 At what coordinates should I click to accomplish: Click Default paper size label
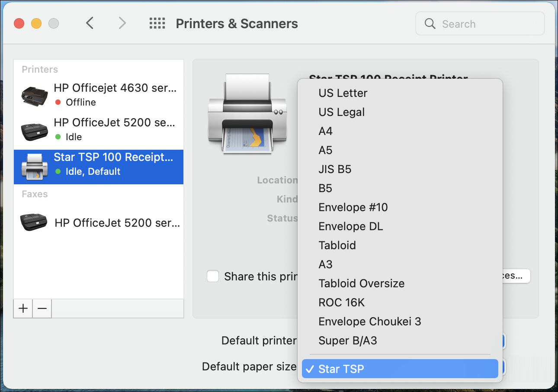249,367
